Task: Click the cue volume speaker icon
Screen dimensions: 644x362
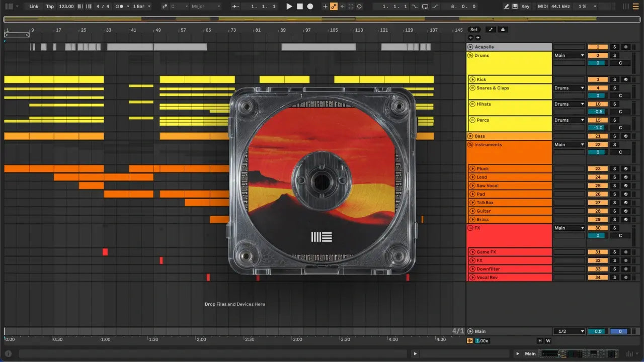Action: click(x=470, y=341)
